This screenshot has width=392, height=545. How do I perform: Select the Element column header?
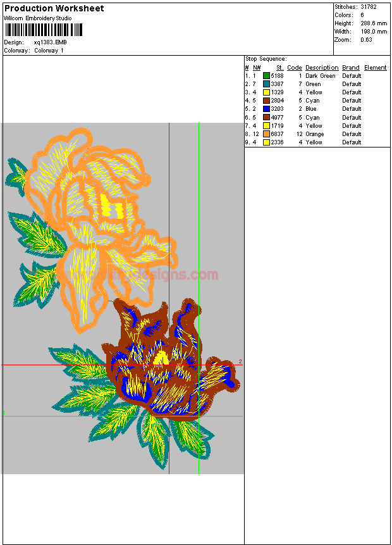pos(375,68)
